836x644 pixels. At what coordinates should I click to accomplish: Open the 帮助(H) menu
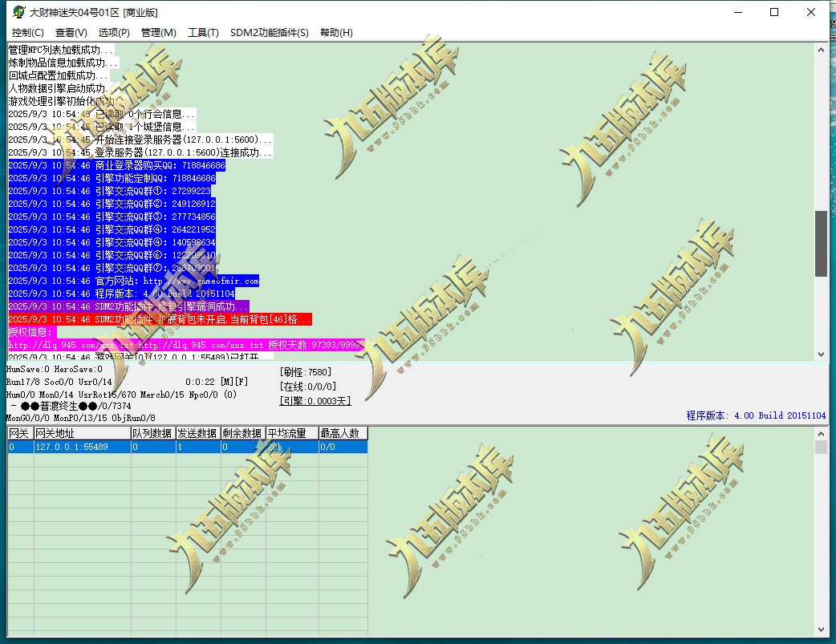(x=336, y=33)
